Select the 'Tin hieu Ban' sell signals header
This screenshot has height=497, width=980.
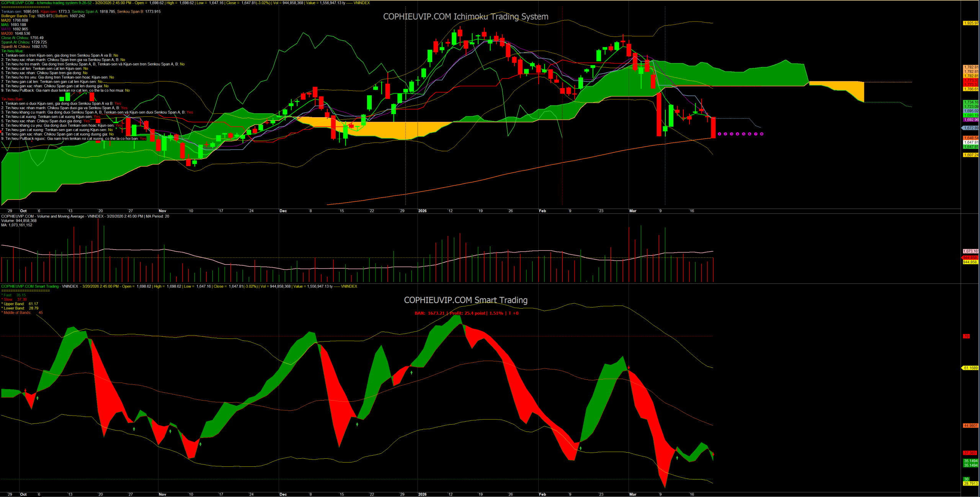pos(12,99)
